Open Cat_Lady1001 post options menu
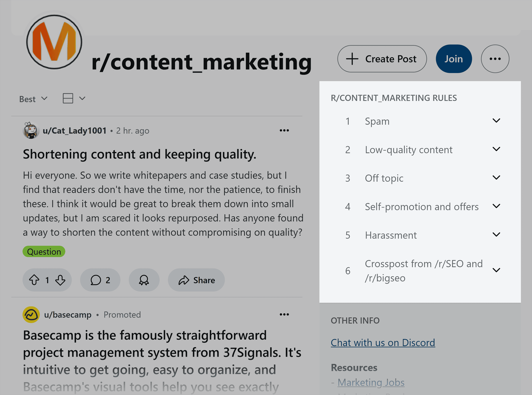532x395 pixels. coord(284,131)
